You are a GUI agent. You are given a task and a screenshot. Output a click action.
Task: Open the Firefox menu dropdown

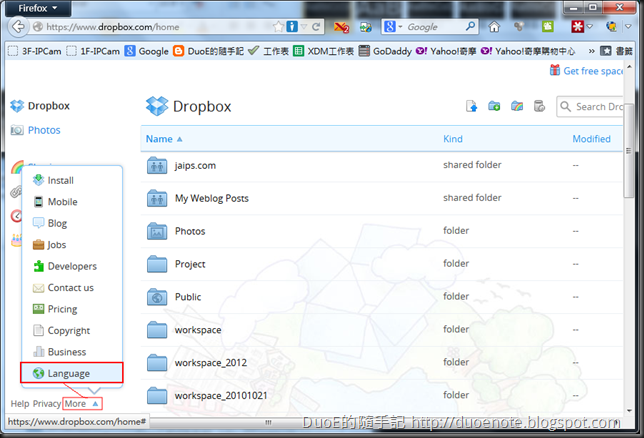(x=37, y=8)
